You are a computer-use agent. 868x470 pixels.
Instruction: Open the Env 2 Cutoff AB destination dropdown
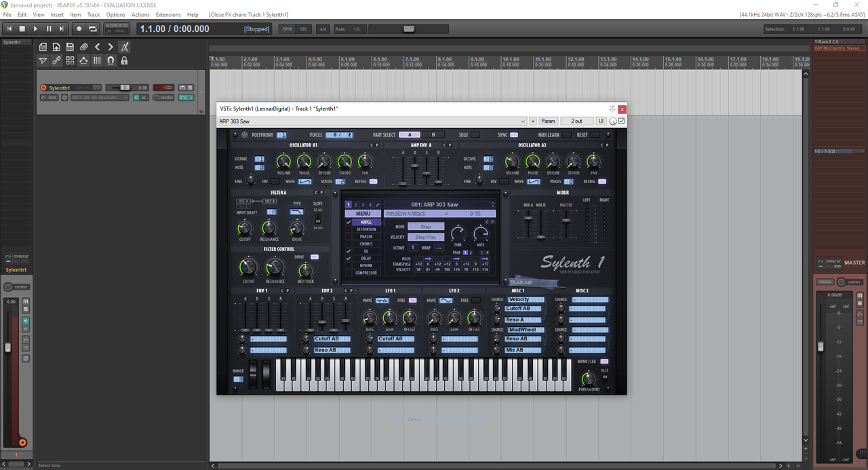332,338
